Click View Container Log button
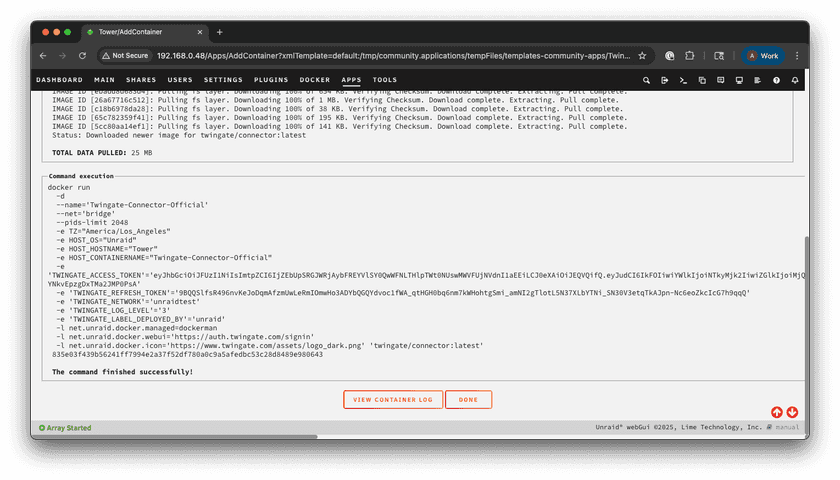 [x=393, y=399]
